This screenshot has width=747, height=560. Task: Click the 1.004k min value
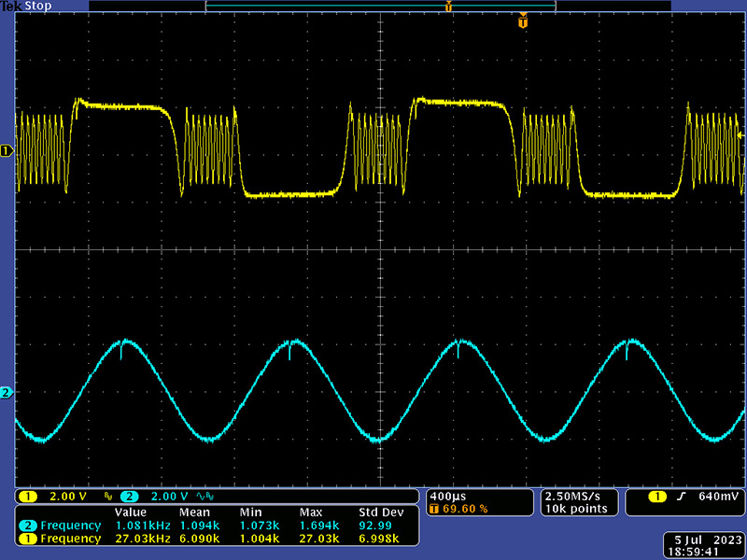coord(260,539)
